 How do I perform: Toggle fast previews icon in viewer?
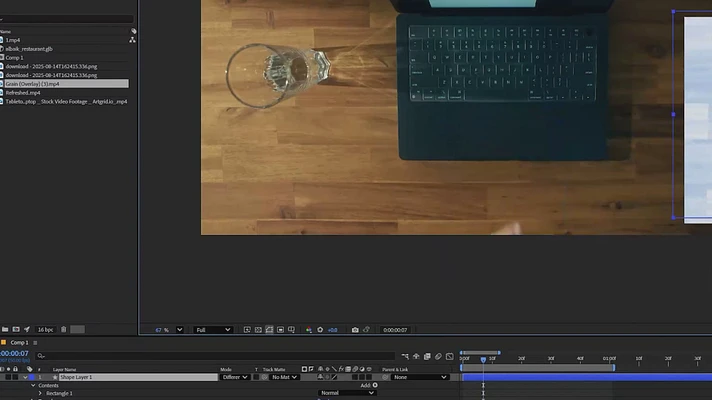[x=247, y=330]
